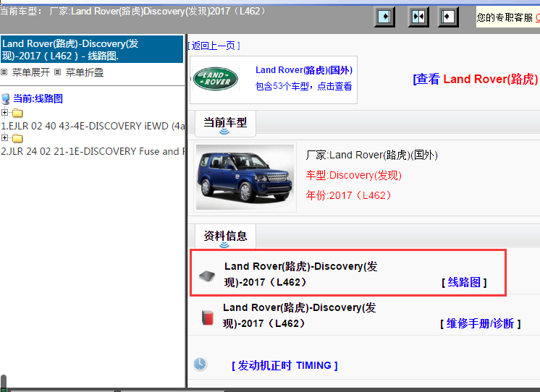Click the Land Rover Discovery title in the 维修手册 row
The image size is (540, 392).
tap(299, 315)
